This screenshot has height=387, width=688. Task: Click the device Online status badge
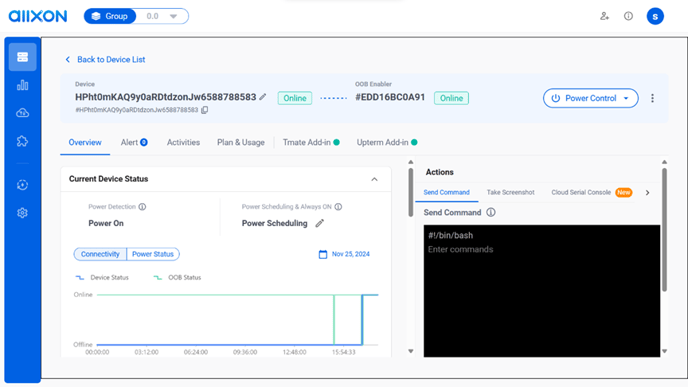click(x=295, y=98)
